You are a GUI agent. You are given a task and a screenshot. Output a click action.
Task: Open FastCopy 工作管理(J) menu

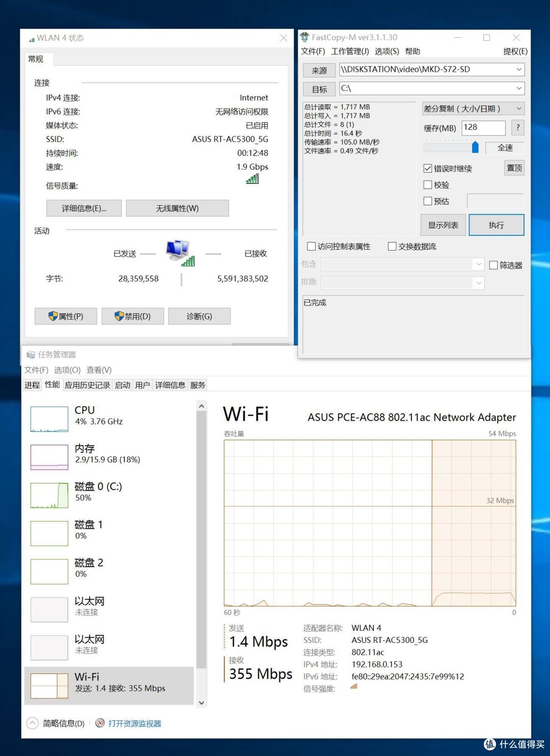(350, 51)
